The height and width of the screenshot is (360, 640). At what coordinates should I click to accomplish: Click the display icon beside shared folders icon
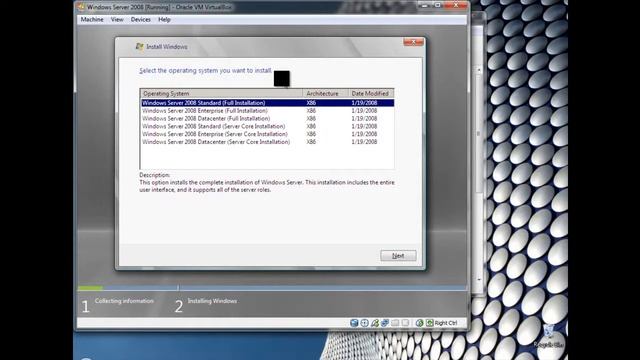click(x=405, y=323)
